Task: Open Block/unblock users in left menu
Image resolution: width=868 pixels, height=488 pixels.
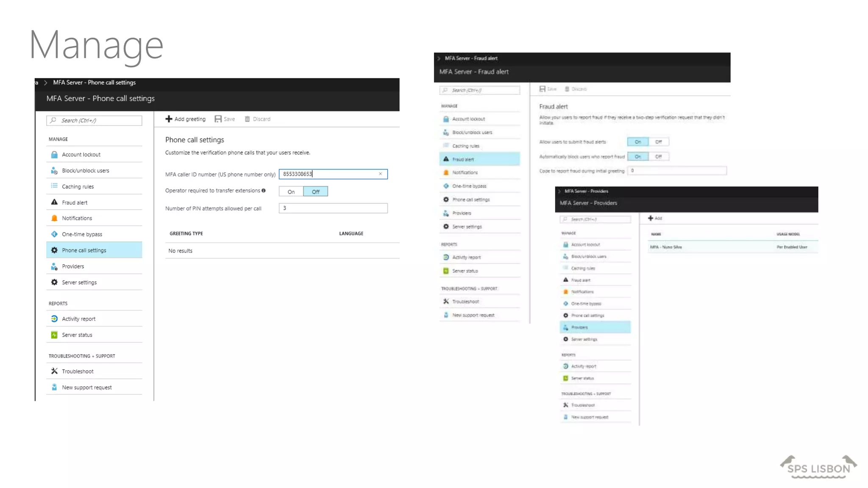Action: [x=85, y=170]
